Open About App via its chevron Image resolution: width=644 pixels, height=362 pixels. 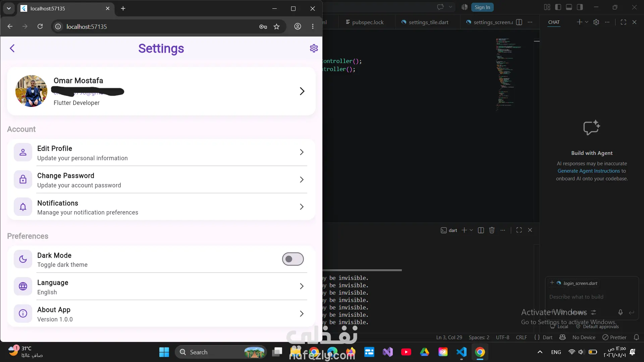click(x=302, y=314)
